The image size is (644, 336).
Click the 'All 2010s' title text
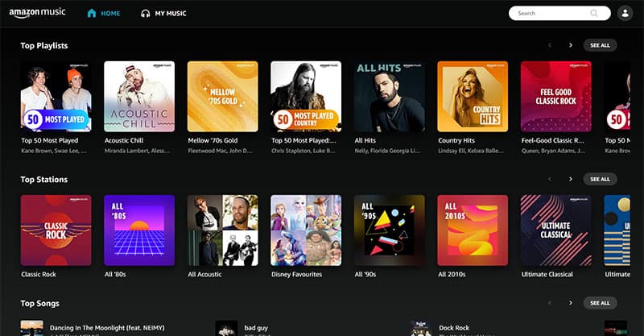[452, 274]
